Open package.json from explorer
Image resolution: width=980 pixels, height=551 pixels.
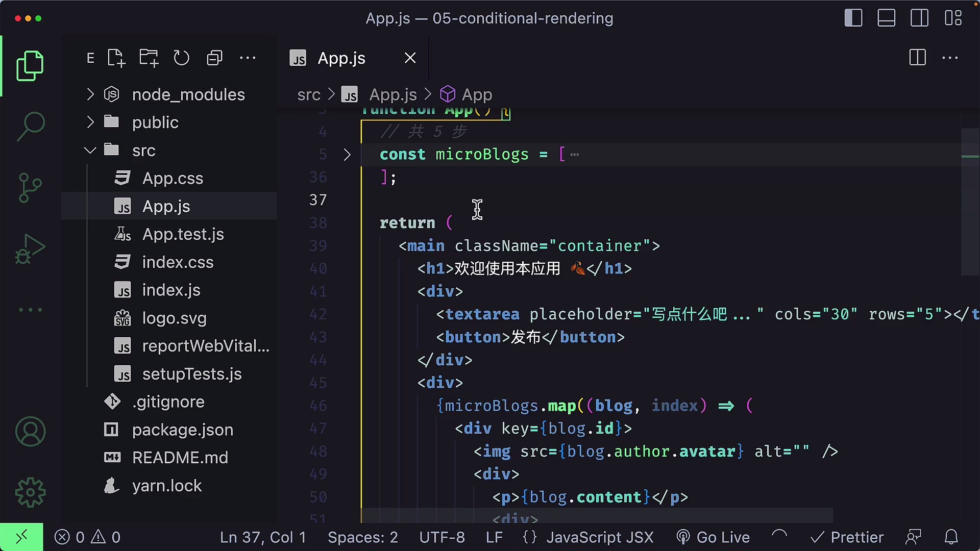[x=169, y=430]
